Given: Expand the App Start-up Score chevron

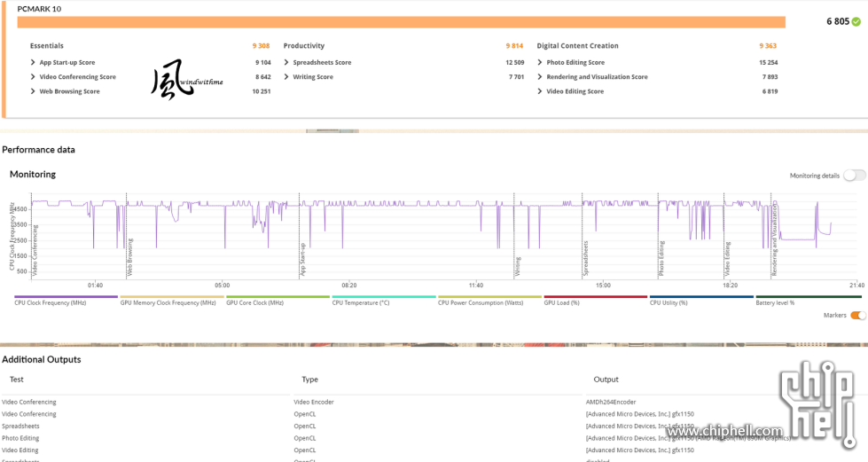Looking at the screenshot, I should pyautogui.click(x=33, y=63).
